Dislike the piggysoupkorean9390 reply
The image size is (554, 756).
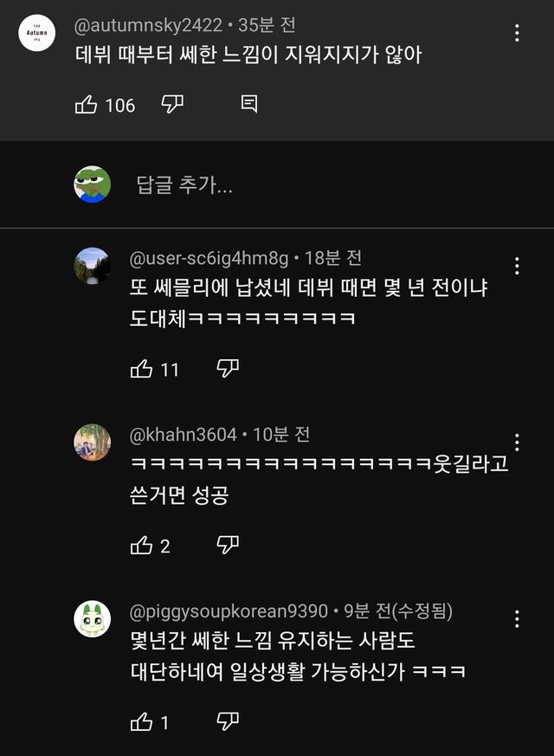pos(227,722)
